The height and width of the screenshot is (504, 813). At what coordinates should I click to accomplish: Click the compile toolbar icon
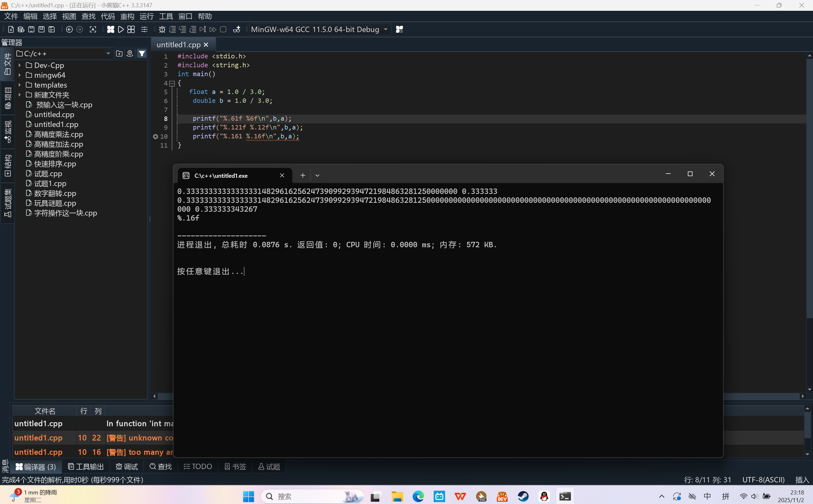pyautogui.click(x=111, y=29)
